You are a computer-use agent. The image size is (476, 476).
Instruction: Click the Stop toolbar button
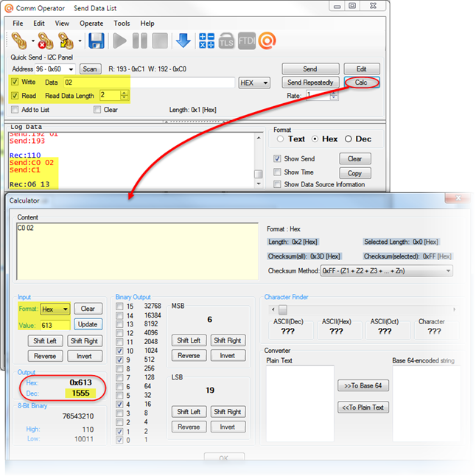click(160, 41)
